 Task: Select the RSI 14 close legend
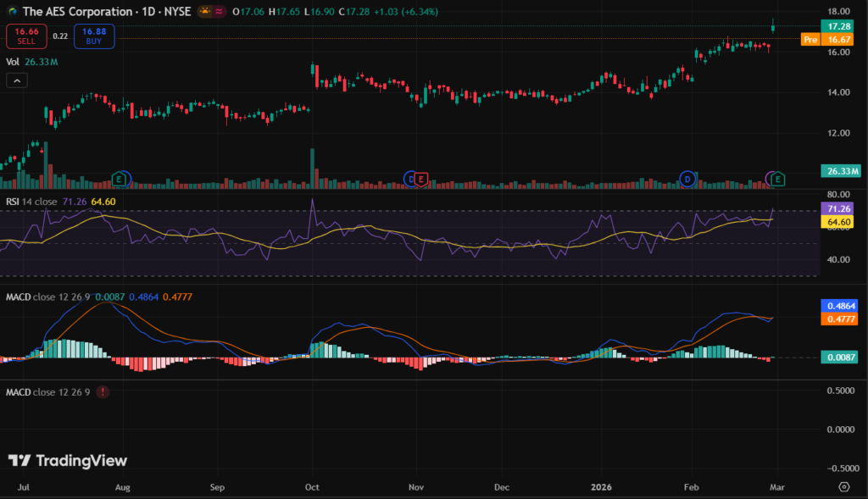[34, 201]
